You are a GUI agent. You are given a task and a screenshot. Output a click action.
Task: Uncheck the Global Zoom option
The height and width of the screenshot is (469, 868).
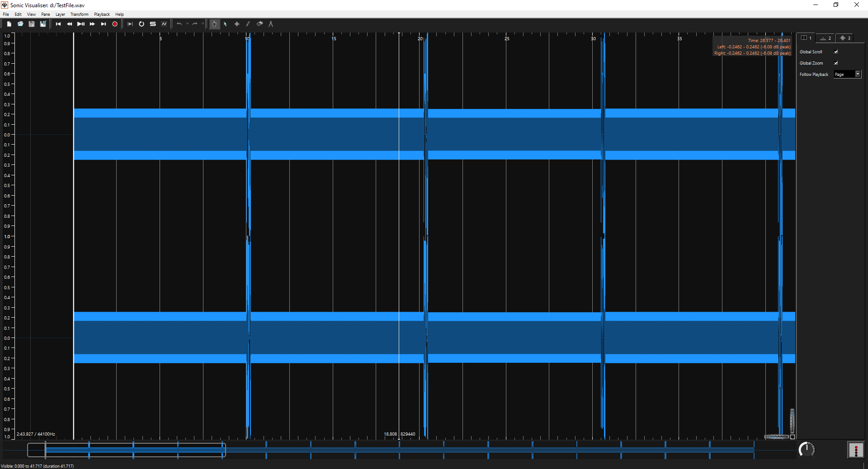point(835,63)
